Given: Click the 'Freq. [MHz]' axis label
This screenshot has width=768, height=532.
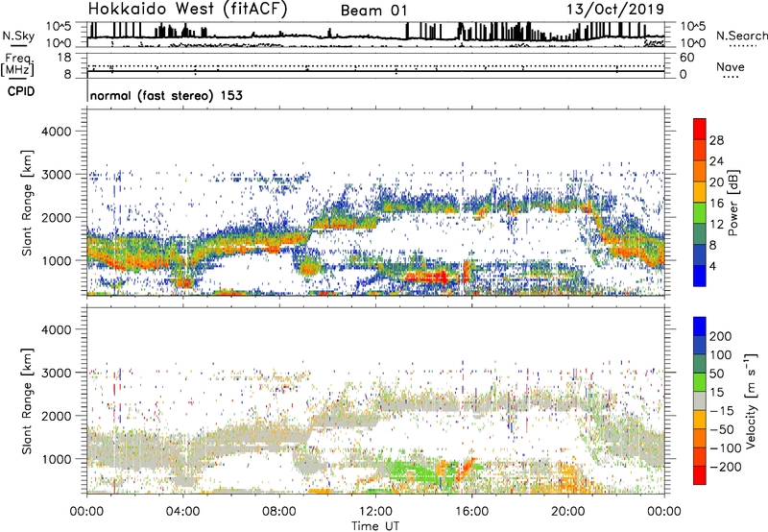Looking at the screenshot, I should (x=17, y=65).
